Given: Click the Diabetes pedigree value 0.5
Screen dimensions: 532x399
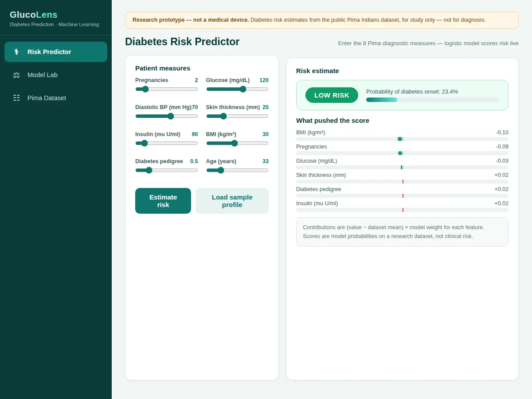Looking at the screenshot, I should click(194, 161).
